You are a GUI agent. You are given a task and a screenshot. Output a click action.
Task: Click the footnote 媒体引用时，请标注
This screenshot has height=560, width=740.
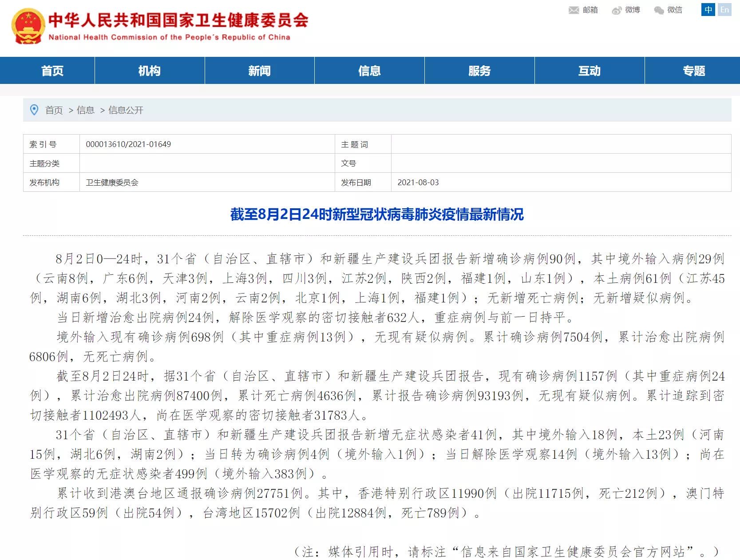pyautogui.click(x=506, y=552)
